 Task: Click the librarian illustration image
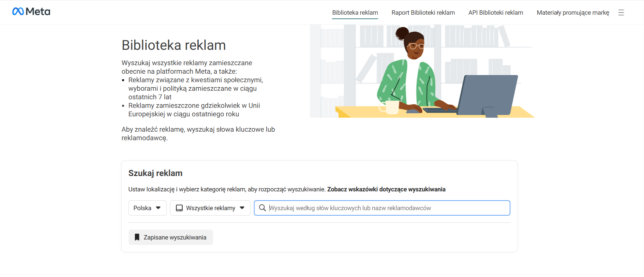click(x=422, y=71)
